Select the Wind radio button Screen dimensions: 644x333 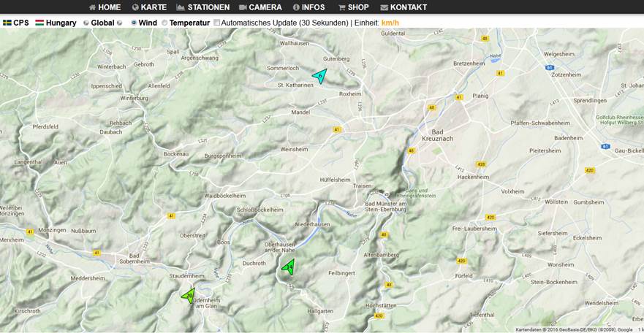134,23
